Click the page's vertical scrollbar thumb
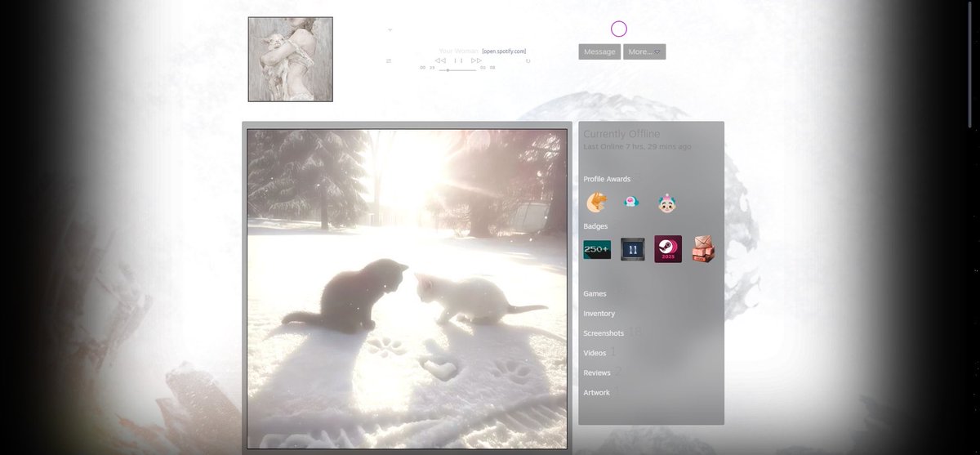 pos(970,65)
